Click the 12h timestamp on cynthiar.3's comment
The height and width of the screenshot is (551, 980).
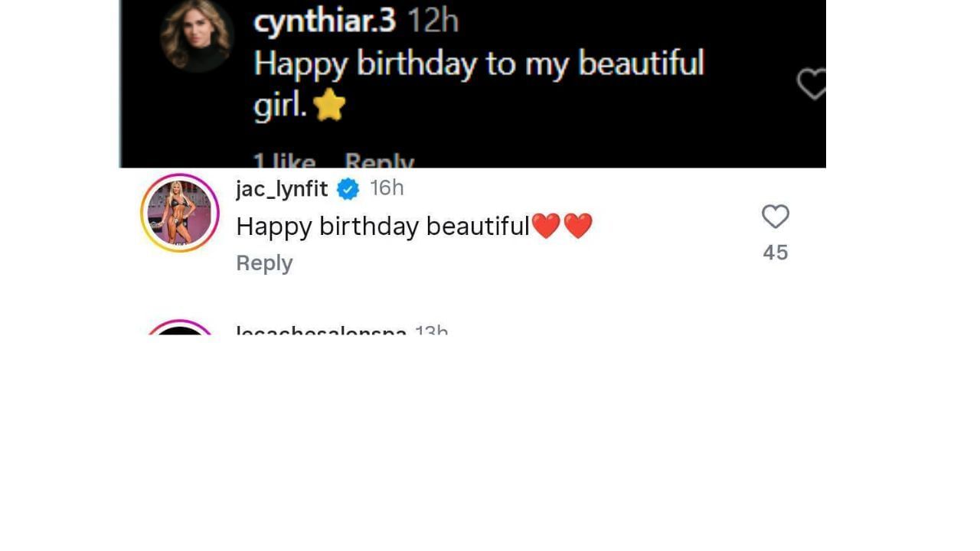[x=434, y=21]
